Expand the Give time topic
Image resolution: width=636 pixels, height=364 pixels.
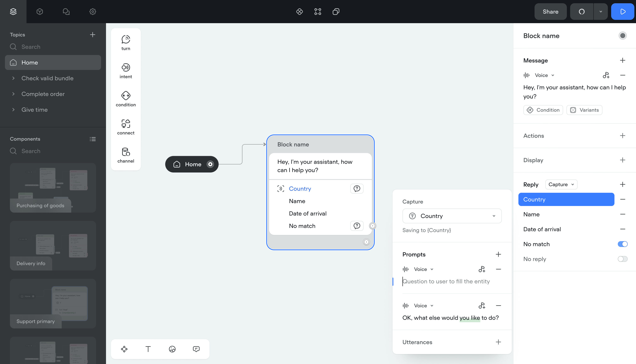coord(13,109)
